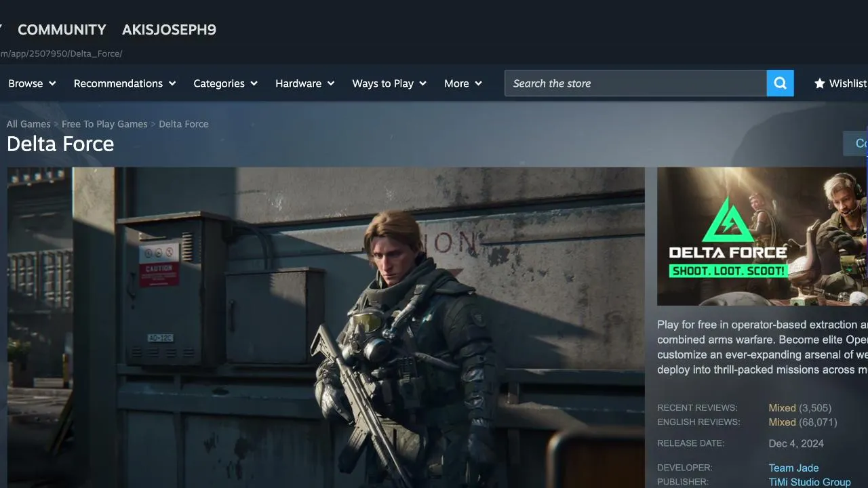Expand the Browse dropdown menu

click(x=32, y=83)
